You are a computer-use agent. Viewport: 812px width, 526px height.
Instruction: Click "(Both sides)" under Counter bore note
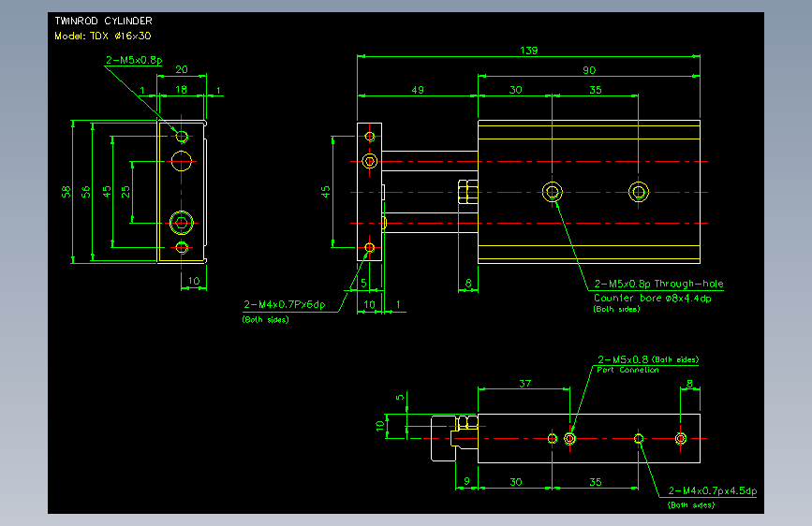point(616,309)
